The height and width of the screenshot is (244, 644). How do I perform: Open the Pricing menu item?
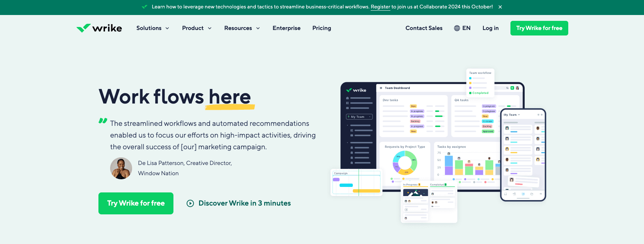(322, 28)
